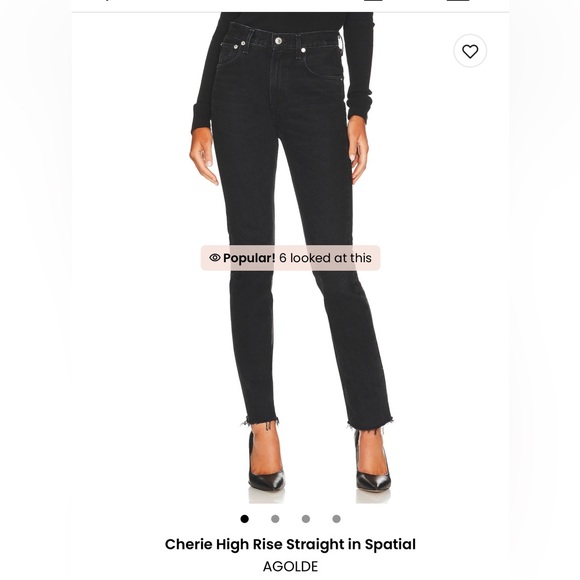Open the AGOLDE brand link
The width and height of the screenshot is (580, 580).
[x=290, y=566]
